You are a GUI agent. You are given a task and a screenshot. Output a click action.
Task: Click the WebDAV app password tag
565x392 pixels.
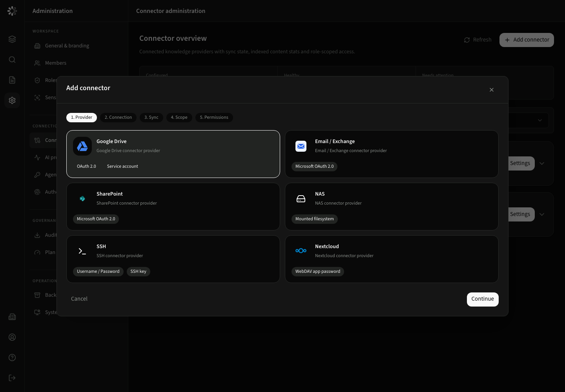coord(318,272)
